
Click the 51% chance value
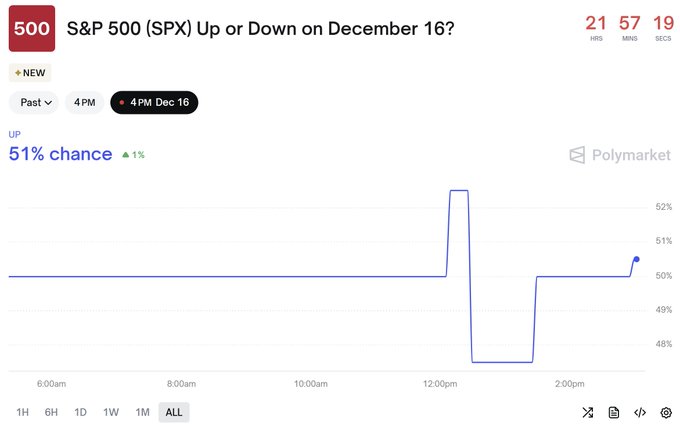pyautogui.click(x=60, y=154)
